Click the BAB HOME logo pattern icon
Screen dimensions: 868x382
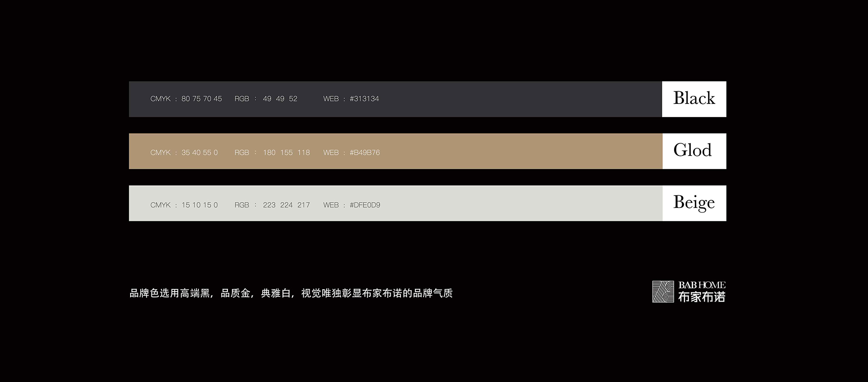pyautogui.click(x=663, y=292)
